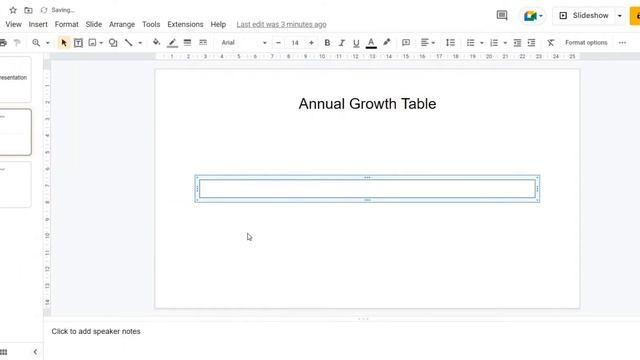Image resolution: width=640 pixels, height=360 pixels.
Task: Open the Tools menu
Action: coord(151,24)
